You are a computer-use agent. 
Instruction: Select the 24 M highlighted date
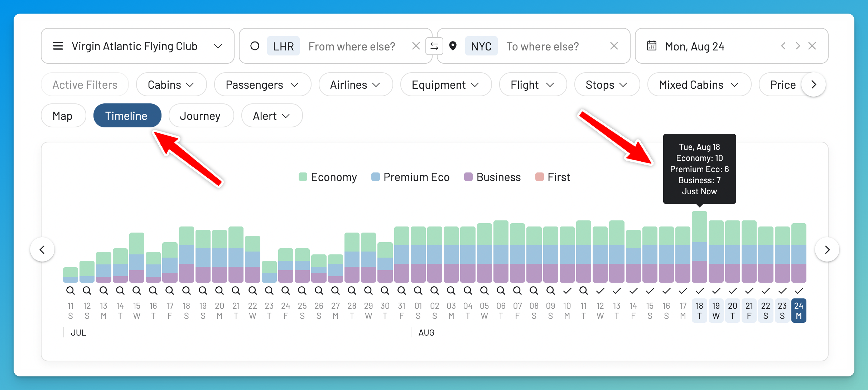[x=799, y=311]
